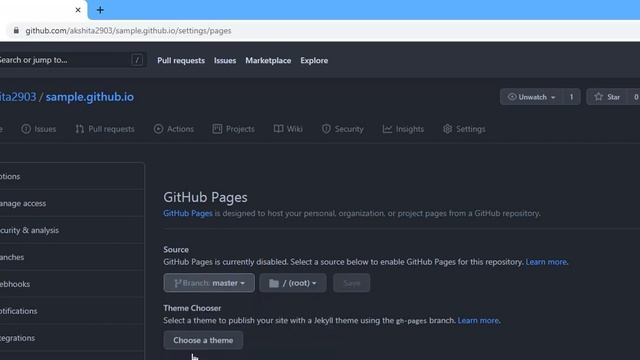Switch to the repository Issues tab
The width and height of the screenshot is (640, 360).
[39, 129]
